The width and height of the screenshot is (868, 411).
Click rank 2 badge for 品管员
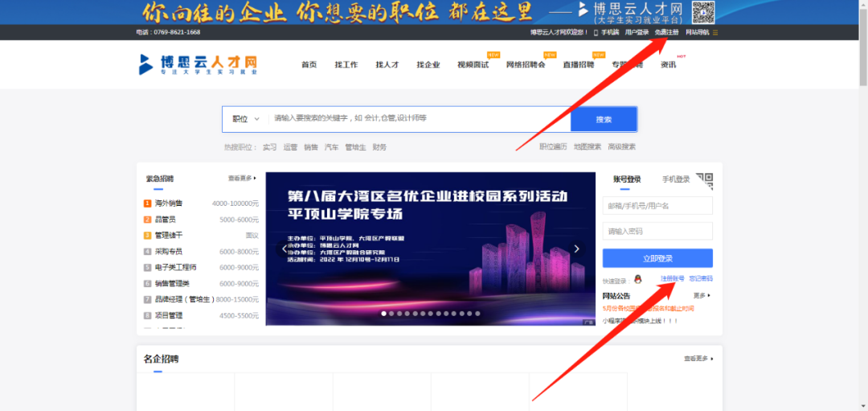tap(147, 220)
